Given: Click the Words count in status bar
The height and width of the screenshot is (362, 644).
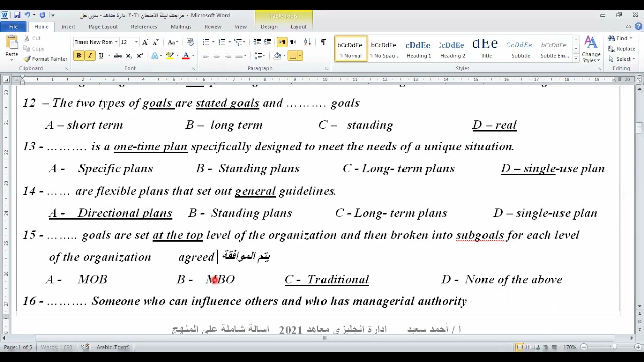Looking at the screenshot, I should click(x=56, y=347).
